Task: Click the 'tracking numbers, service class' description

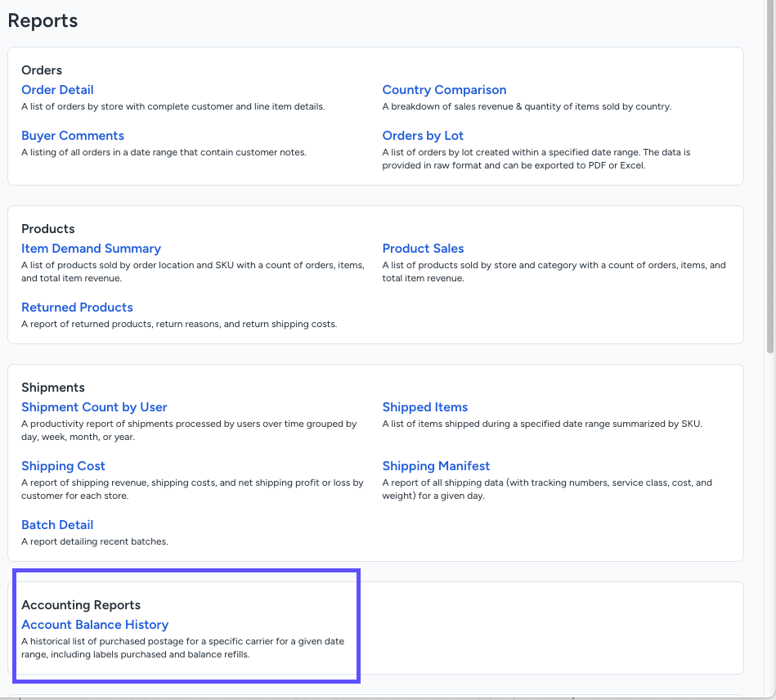Action: click(547, 489)
